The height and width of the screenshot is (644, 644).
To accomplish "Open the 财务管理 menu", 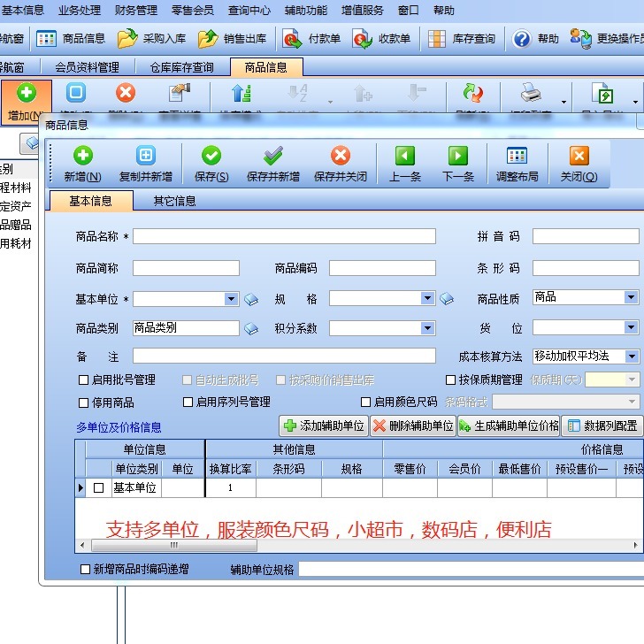I will pyautogui.click(x=136, y=10).
